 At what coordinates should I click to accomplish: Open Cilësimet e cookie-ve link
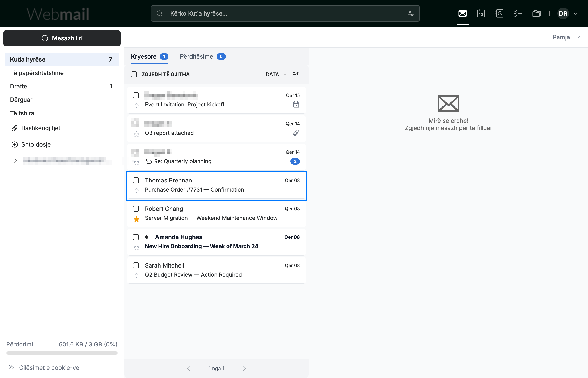49,367
